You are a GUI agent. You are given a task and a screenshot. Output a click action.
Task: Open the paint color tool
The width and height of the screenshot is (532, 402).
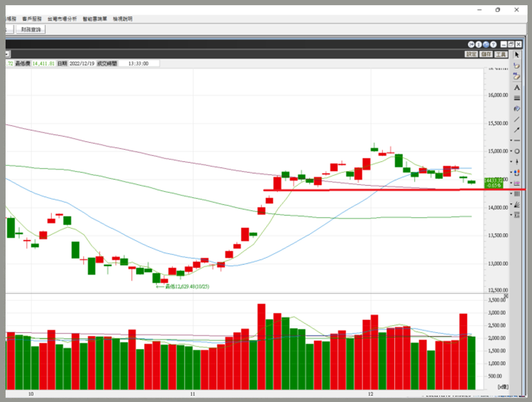click(x=517, y=109)
